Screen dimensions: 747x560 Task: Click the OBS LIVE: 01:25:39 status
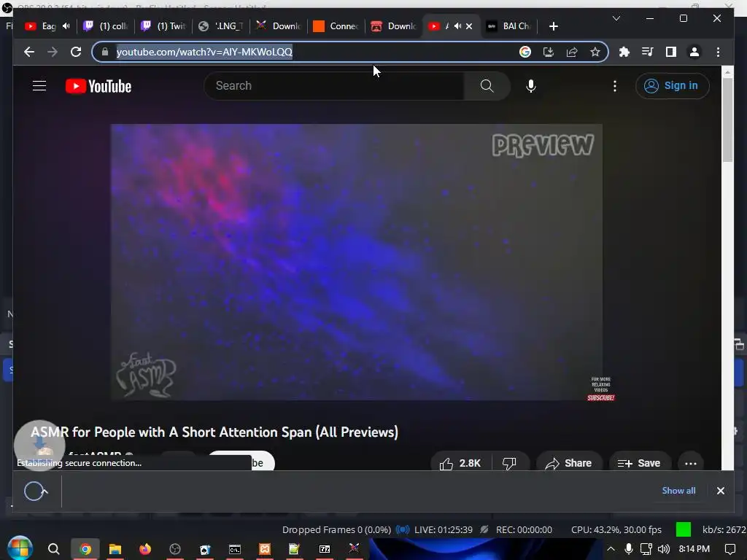443,529
